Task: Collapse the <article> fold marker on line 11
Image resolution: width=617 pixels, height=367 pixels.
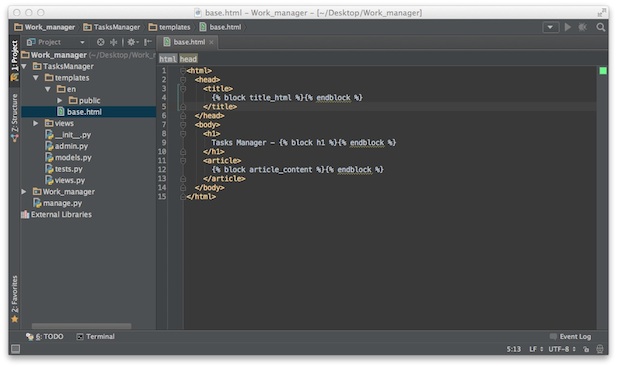Action: (x=183, y=161)
